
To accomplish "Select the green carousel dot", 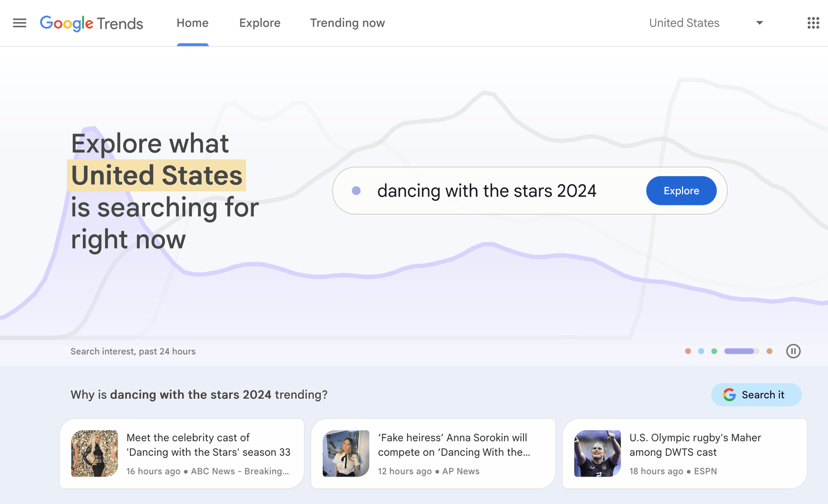I will tap(714, 351).
